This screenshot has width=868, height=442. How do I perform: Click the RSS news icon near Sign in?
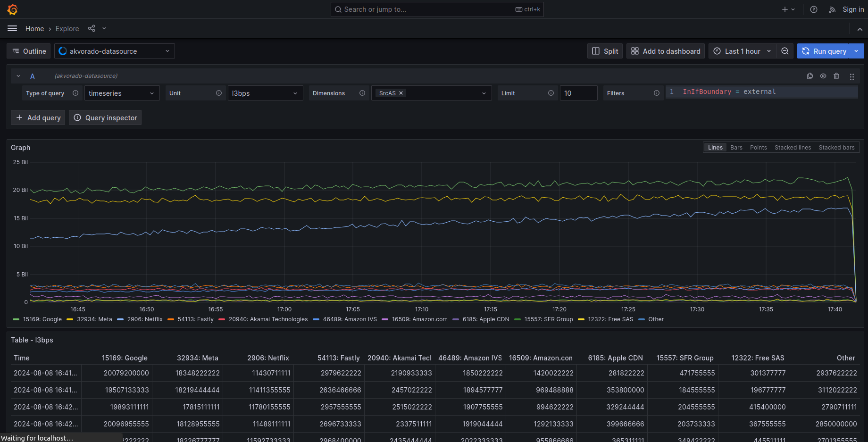[x=832, y=9]
